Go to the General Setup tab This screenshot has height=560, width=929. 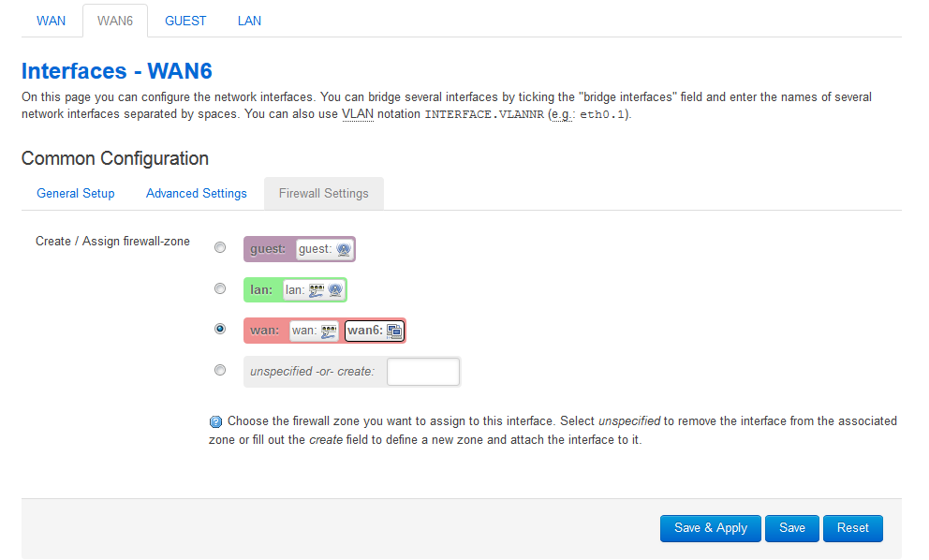click(x=76, y=194)
